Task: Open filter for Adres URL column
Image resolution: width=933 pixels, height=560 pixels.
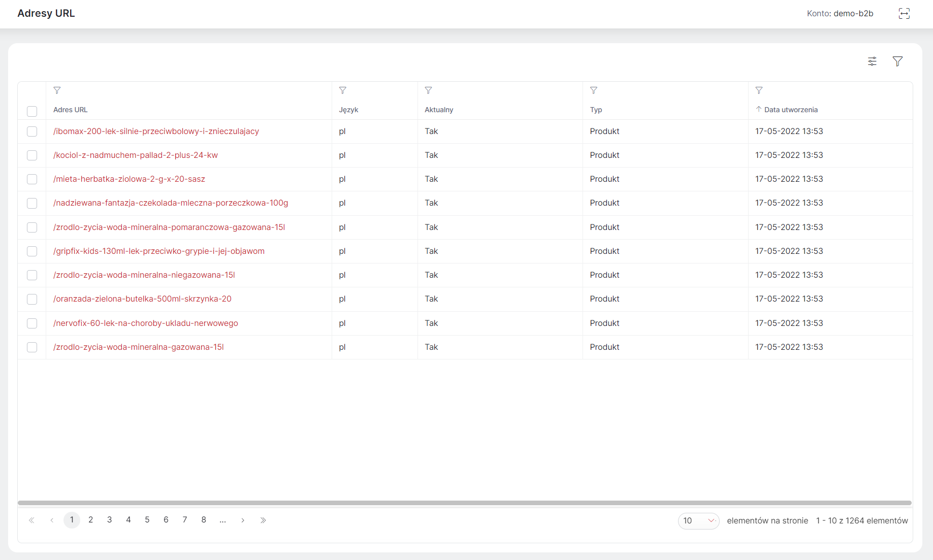Action: (57, 90)
